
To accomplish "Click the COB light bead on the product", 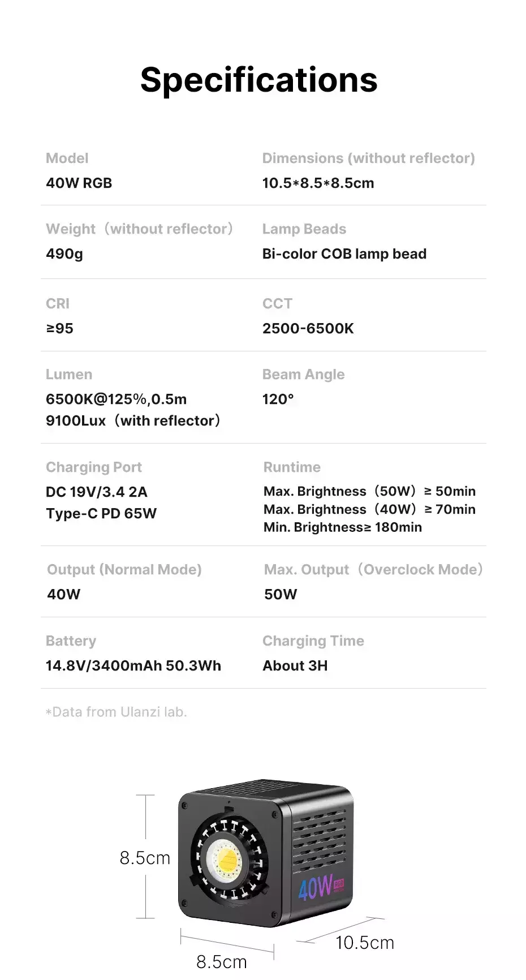I will coord(223,859).
